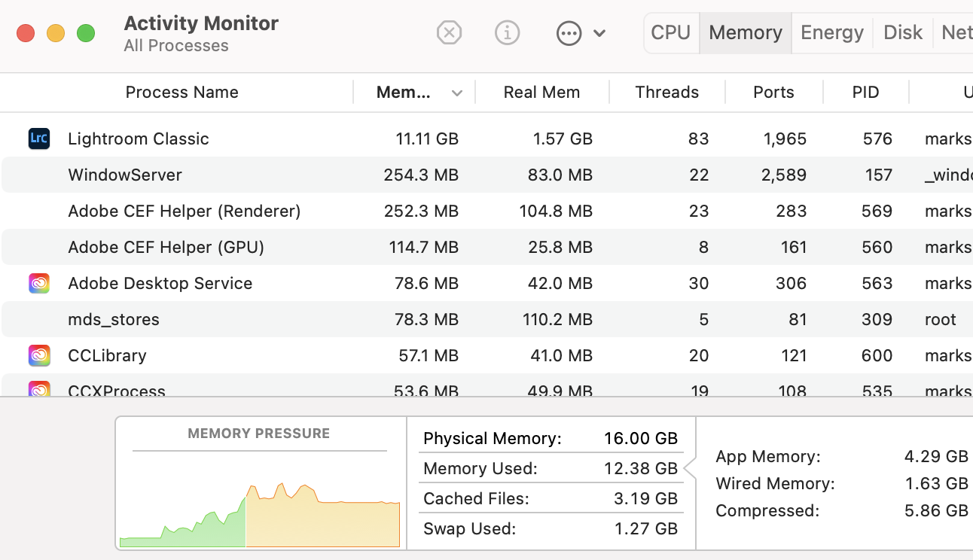
Task: Select the WindowServer process row
Action: 486,175
